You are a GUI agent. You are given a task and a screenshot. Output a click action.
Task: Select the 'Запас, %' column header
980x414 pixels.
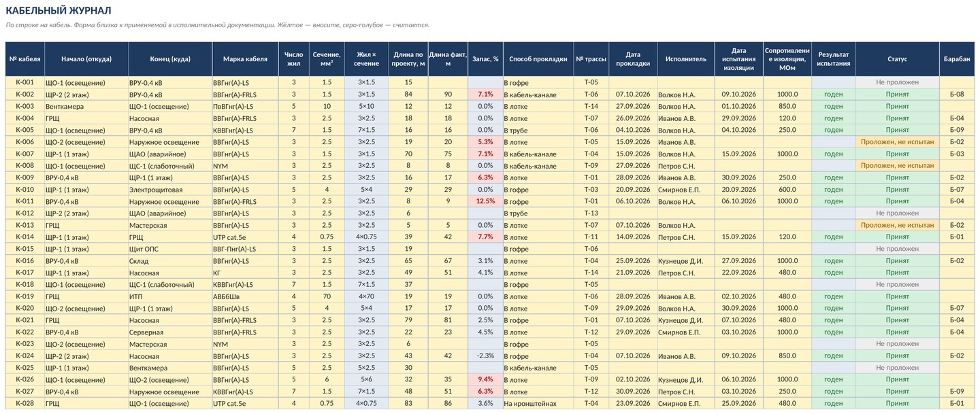pyautogui.click(x=485, y=59)
